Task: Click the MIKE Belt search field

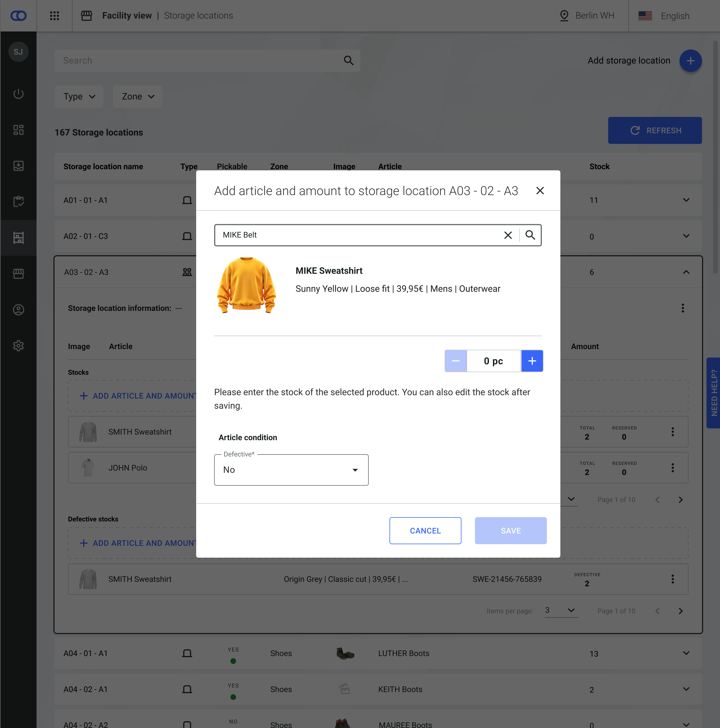Action: 358,235
